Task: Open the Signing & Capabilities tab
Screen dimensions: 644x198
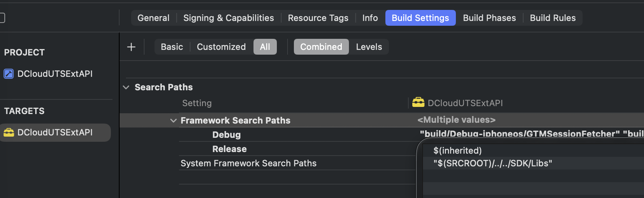Action: pyautogui.click(x=229, y=18)
